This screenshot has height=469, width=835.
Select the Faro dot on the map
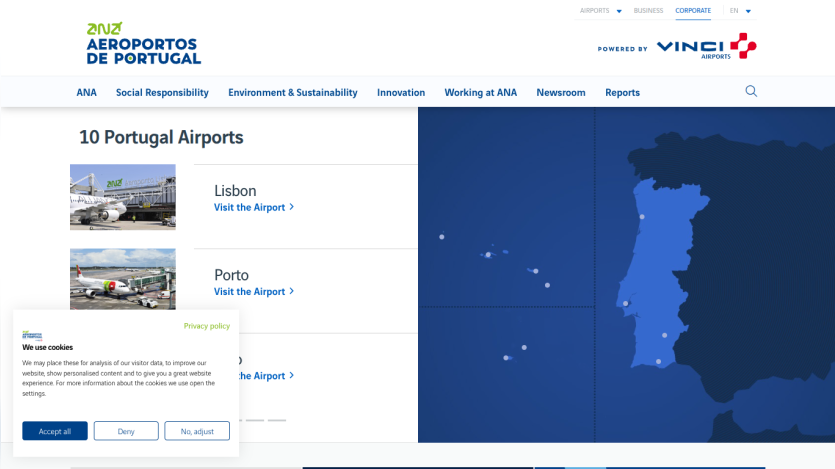[659, 361]
